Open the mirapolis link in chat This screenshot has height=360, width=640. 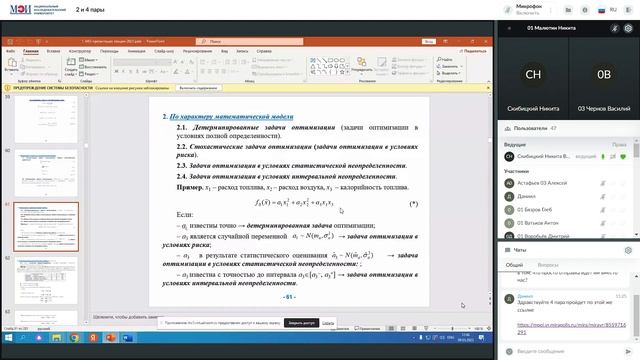pos(571,329)
